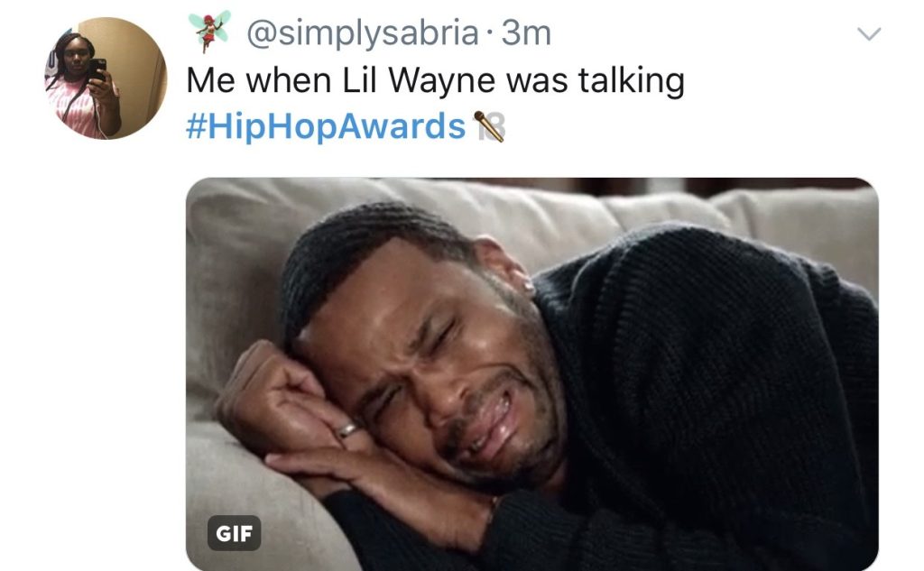924x571 pixels.
Task: Click the word 'Wayne' in the tweet
Action: pos(441,80)
